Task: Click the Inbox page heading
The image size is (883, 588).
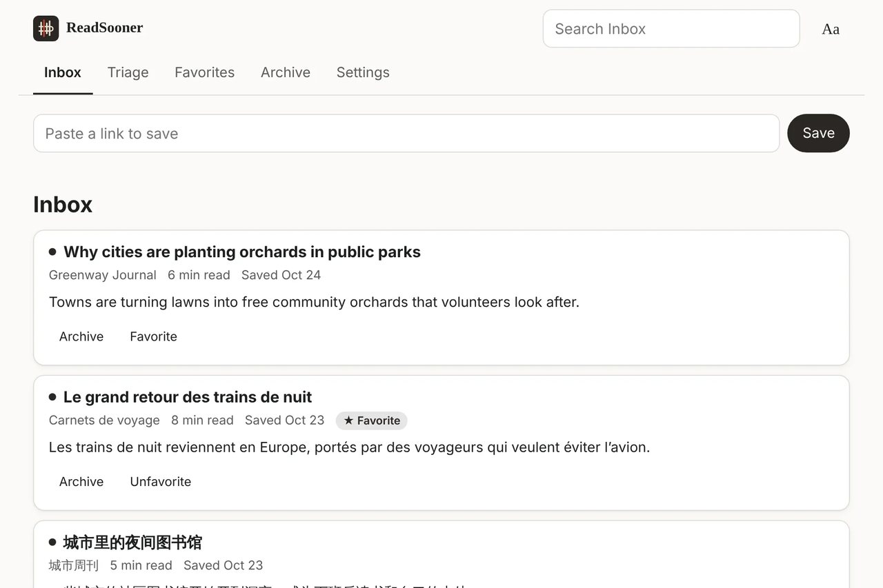Action: pyautogui.click(x=63, y=205)
